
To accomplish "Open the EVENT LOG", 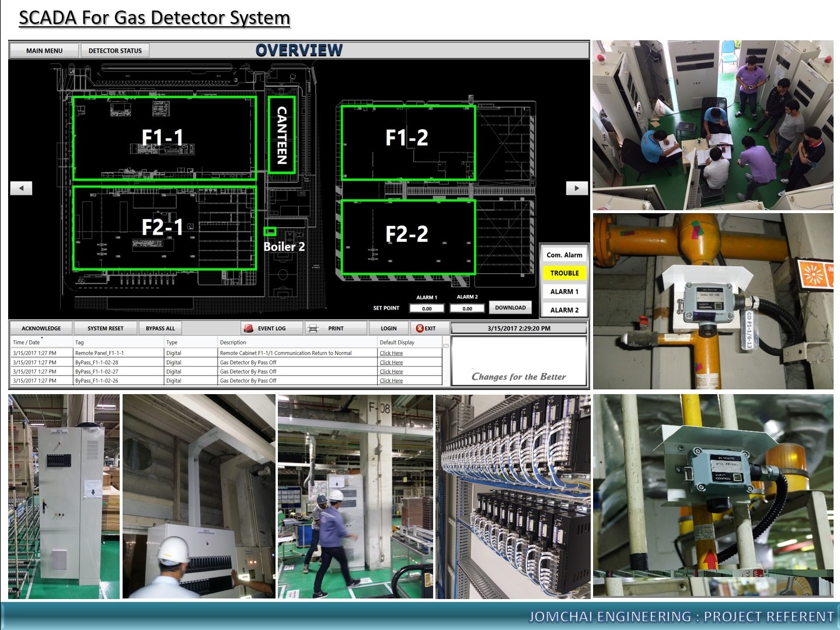I will pyautogui.click(x=272, y=328).
